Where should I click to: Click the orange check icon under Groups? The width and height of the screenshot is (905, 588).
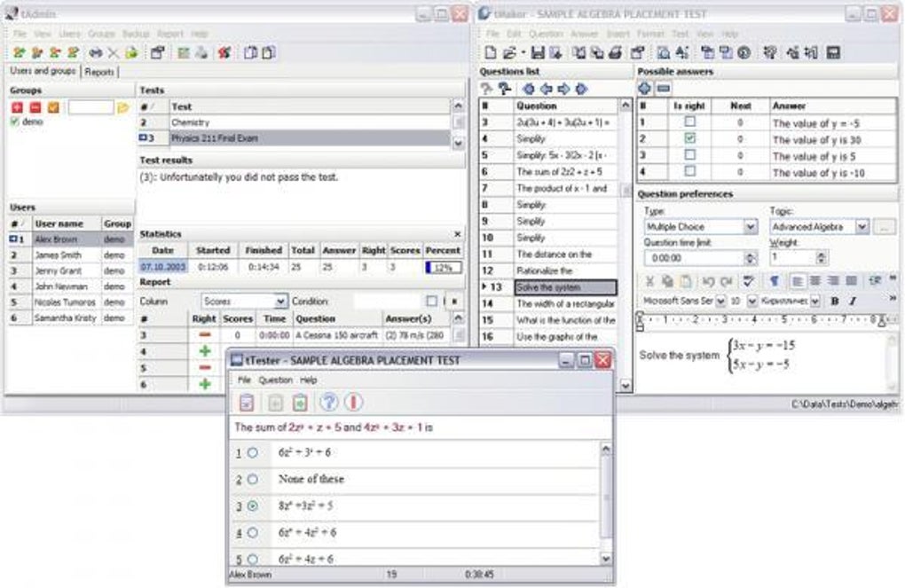coord(53,107)
